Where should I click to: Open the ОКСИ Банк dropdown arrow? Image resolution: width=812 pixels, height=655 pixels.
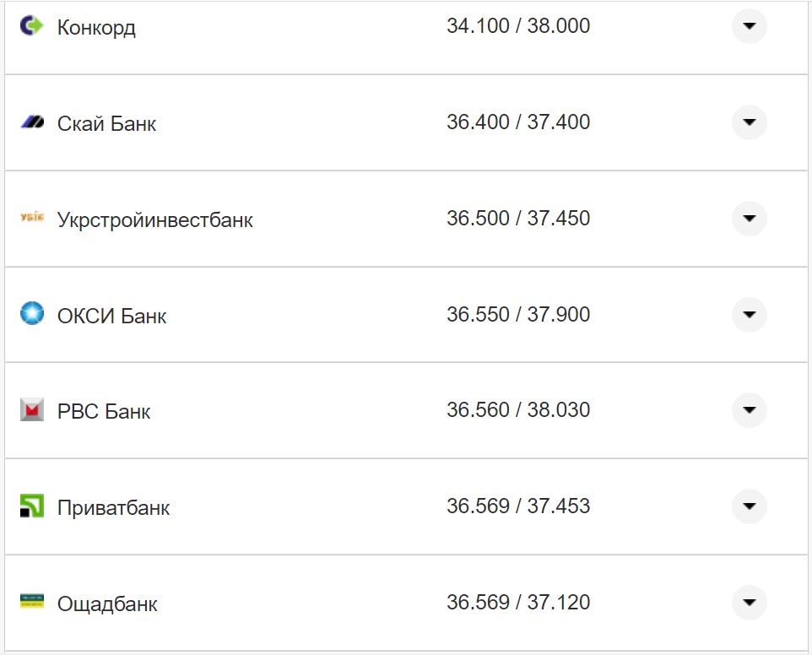point(749,315)
